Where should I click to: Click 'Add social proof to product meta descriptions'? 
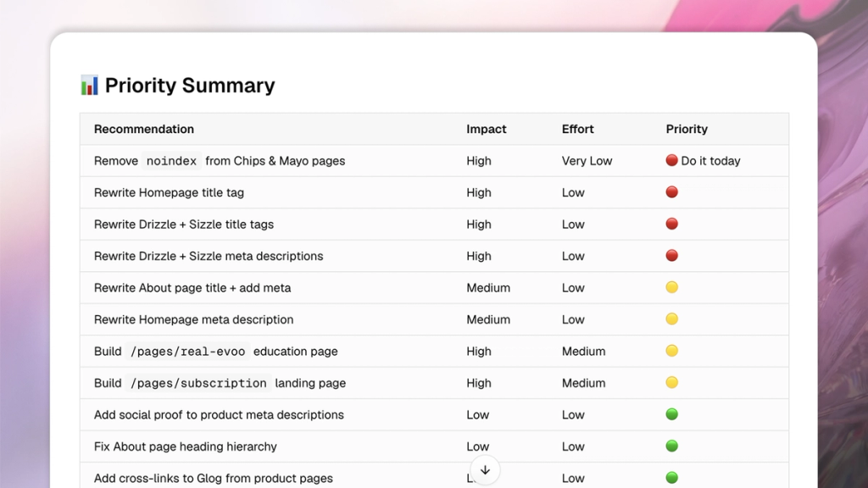(219, 415)
